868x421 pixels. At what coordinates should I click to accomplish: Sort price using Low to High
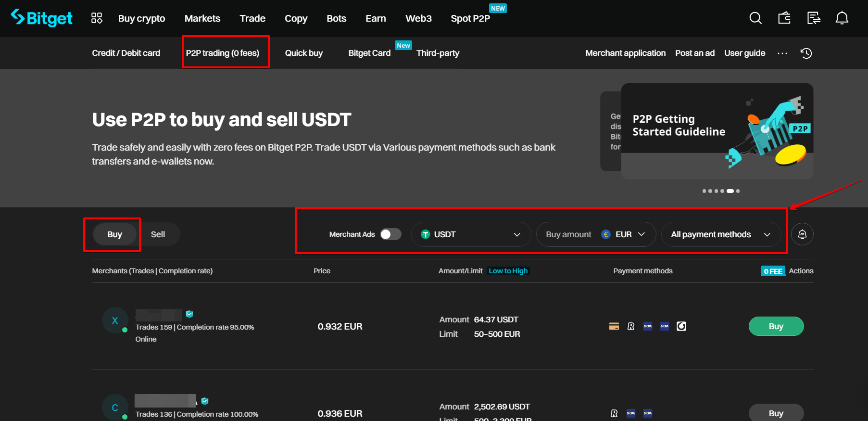[x=508, y=271]
